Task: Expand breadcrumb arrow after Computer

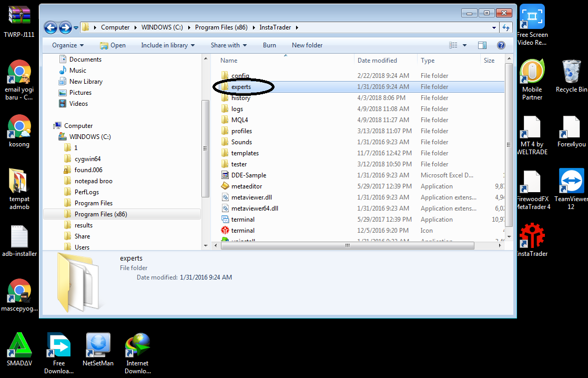Action: coord(135,27)
